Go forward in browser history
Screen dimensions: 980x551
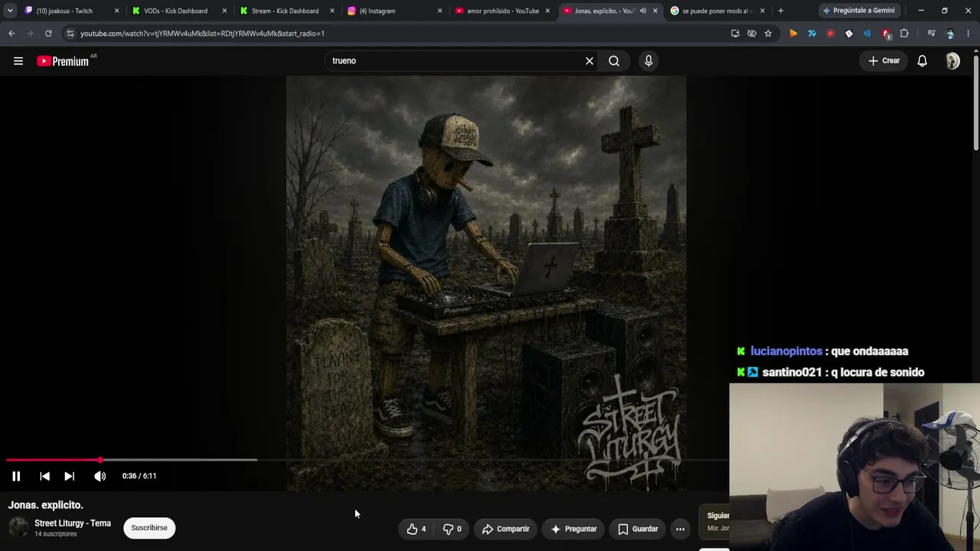[x=30, y=34]
